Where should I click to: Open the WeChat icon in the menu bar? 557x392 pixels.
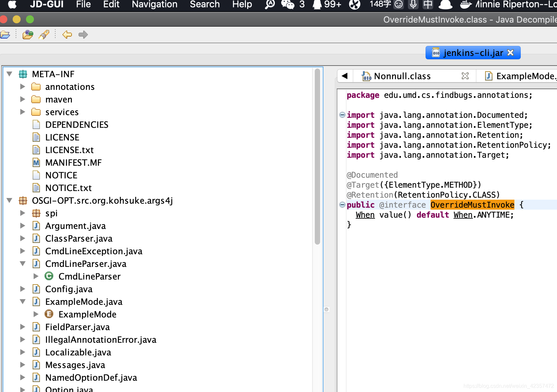pyautogui.click(x=288, y=5)
